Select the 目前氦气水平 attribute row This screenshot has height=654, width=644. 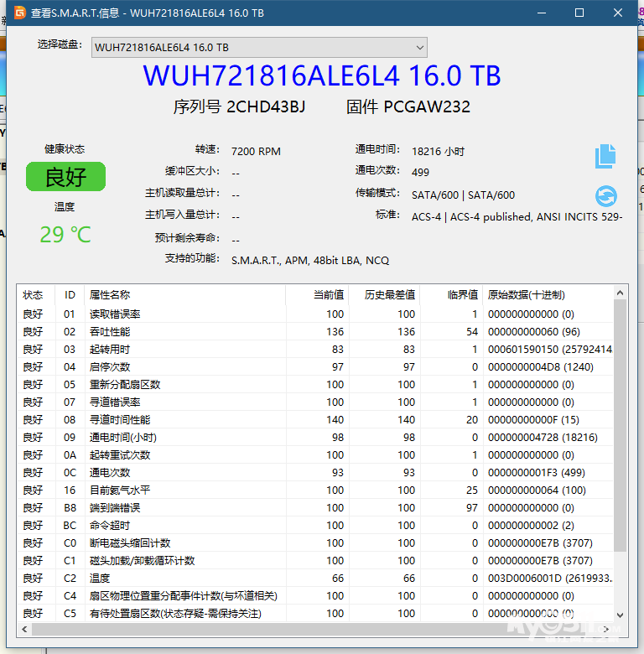coord(120,490)
